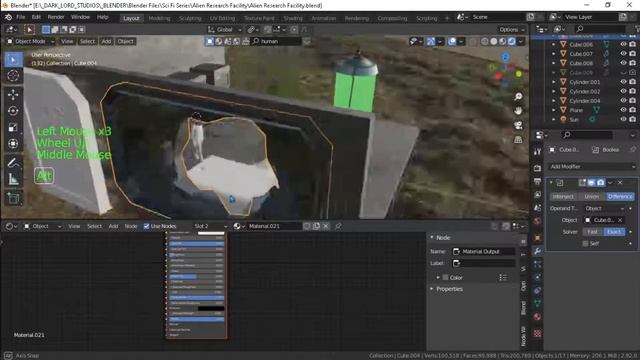Viewport: 640px width, 360px height.
Task: Click the viewport zoom magnifier icon
Action: 518,97
